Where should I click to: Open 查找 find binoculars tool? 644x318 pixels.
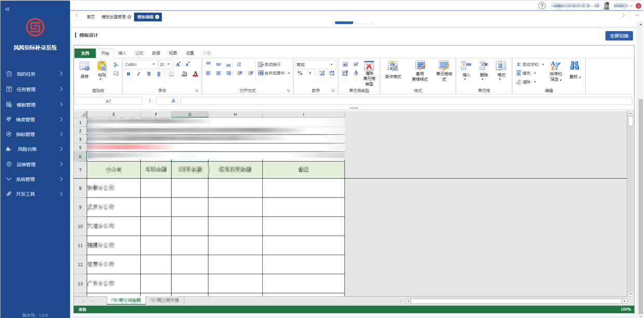tap(574, 70)
